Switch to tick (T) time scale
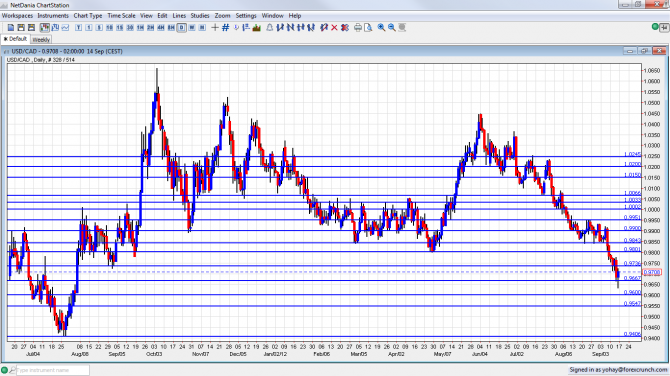The height and width of the screenshot is (376, 670). [78, 27]
